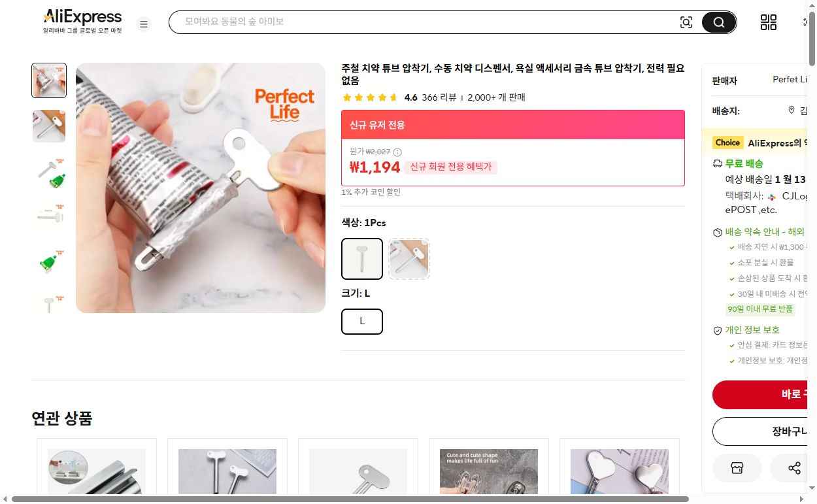817x504 pixels.
Task: Open the 90-day free return policy link
Action: pos(761,309)
